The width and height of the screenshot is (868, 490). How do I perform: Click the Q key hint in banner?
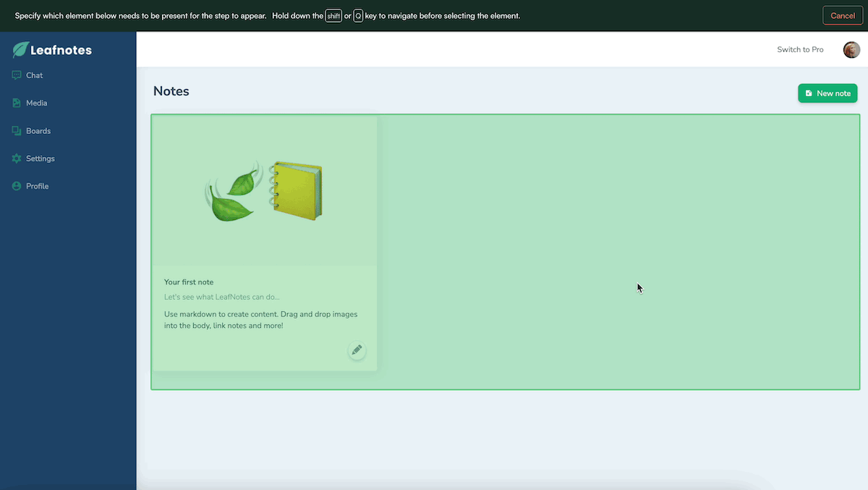coord(358,15)
